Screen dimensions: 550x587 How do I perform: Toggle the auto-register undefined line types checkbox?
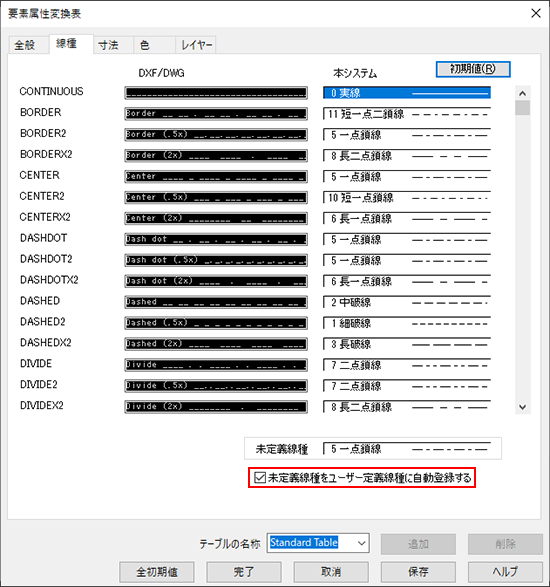(260, 477)
